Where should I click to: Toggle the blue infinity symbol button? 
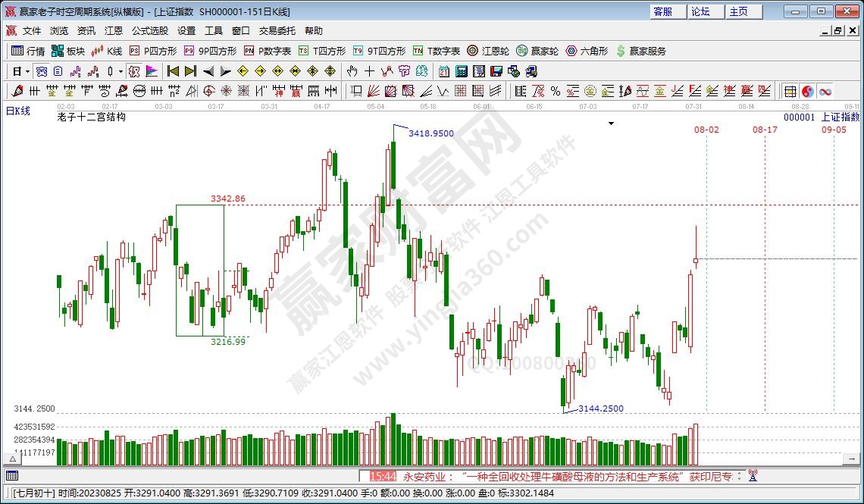click(825, 91)
